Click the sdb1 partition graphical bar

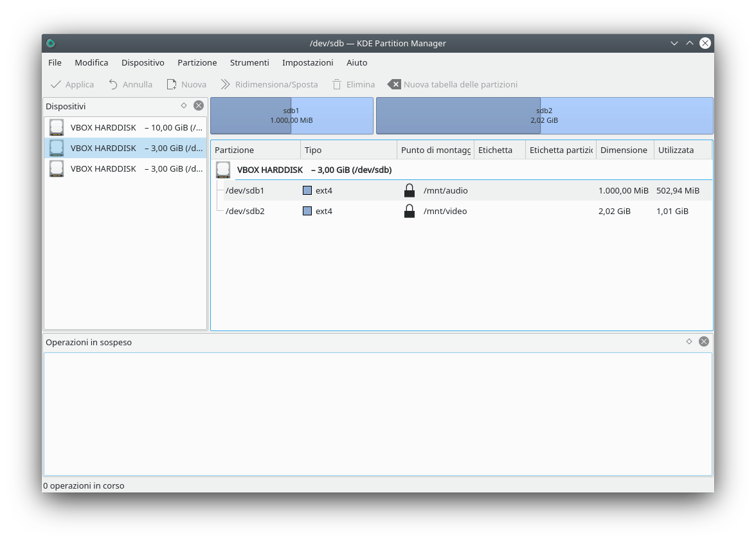291,116
